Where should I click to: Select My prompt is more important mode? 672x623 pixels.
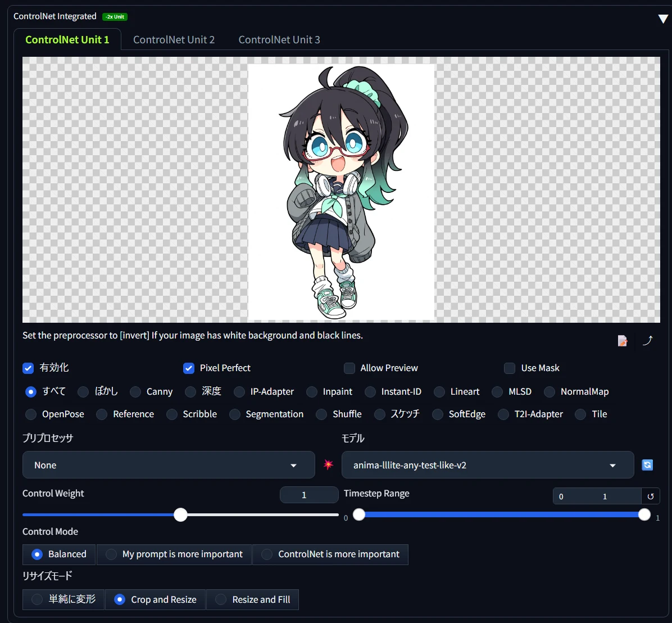(x=174, y=554)
